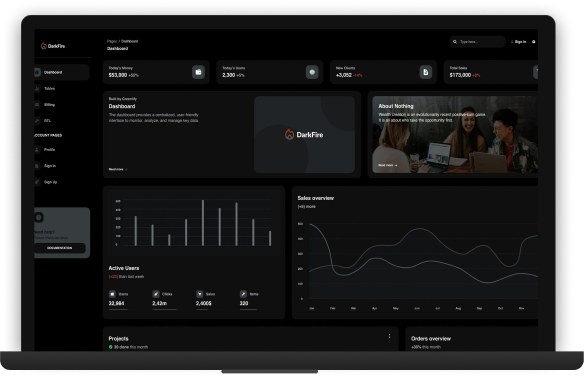Viewport: 584px width, 378px height.
Task: Click the 32,984 users value
Action: tap(116, 304)
